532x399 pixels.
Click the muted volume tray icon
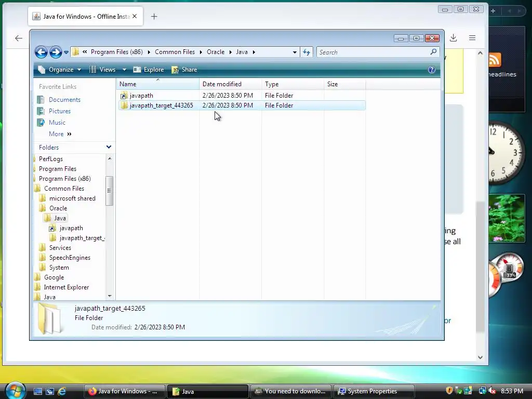tap(491, 391)
